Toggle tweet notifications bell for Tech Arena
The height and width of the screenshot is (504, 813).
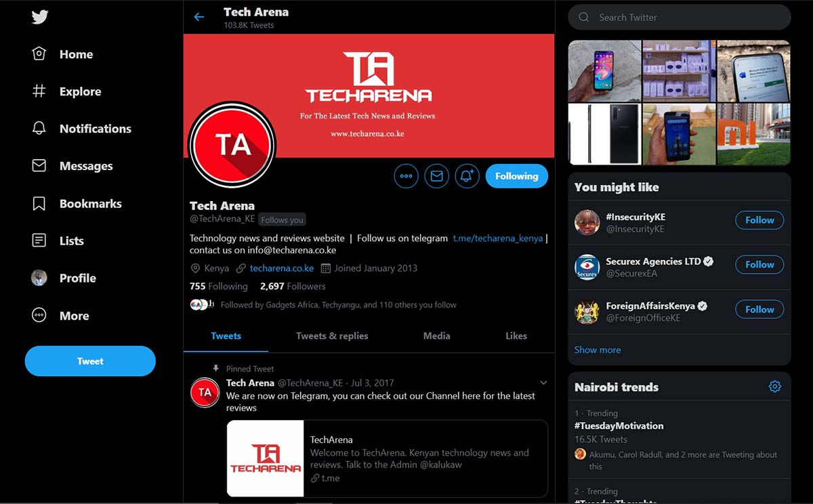click(x=467, y=176)
